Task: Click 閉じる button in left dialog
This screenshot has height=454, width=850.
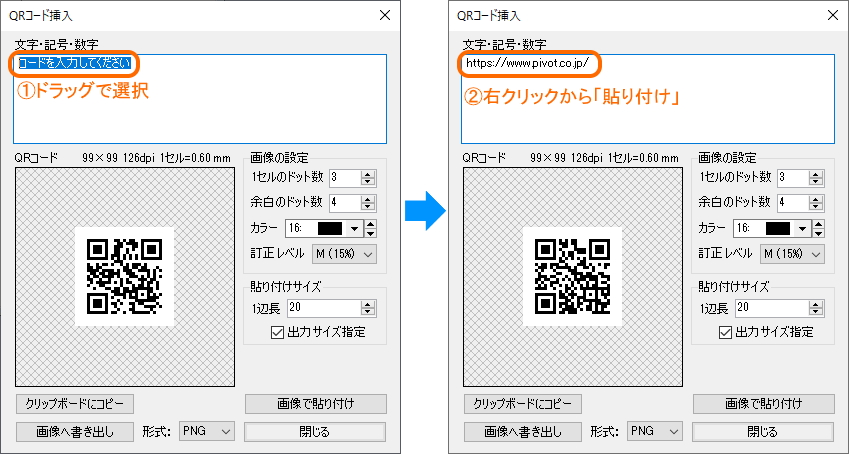Action: click(315, 432)
